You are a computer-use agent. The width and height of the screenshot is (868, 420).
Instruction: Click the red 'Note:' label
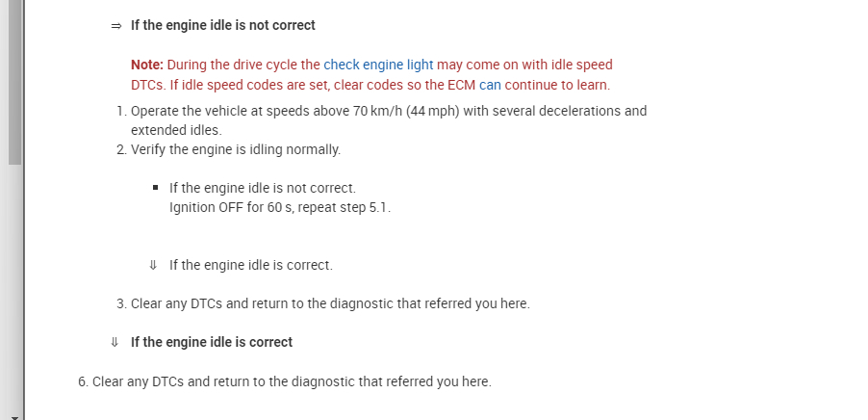point(147,65)
